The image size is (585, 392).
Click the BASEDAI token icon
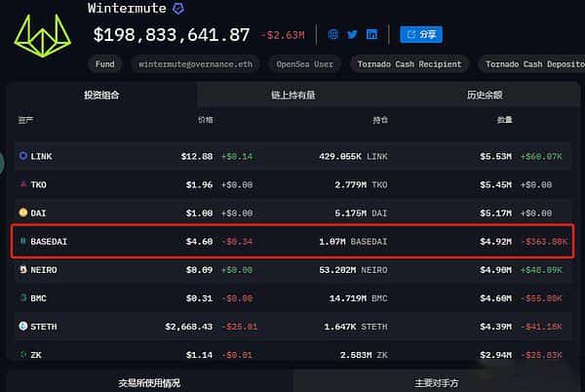23,241
